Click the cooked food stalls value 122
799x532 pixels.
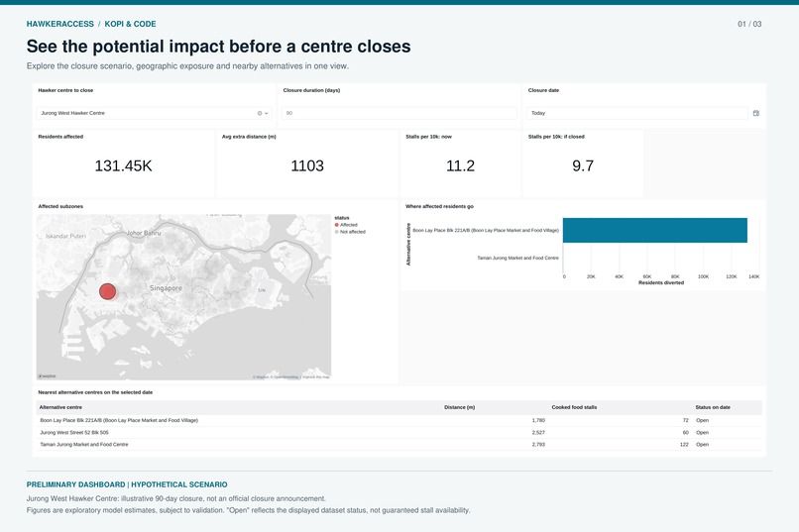coord(684,445)
